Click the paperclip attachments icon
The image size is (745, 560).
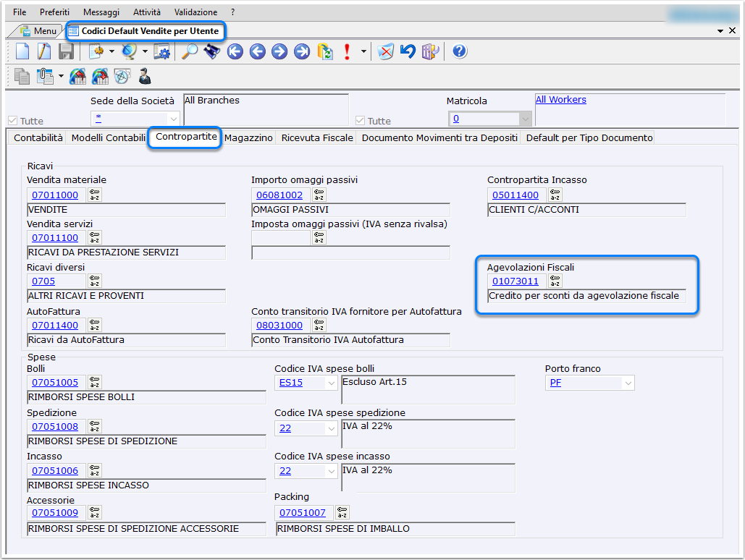[x=45, y=77]
